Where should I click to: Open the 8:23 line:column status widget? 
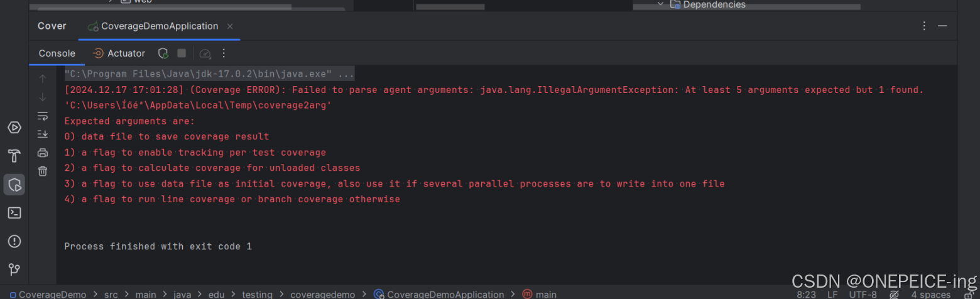807,295
